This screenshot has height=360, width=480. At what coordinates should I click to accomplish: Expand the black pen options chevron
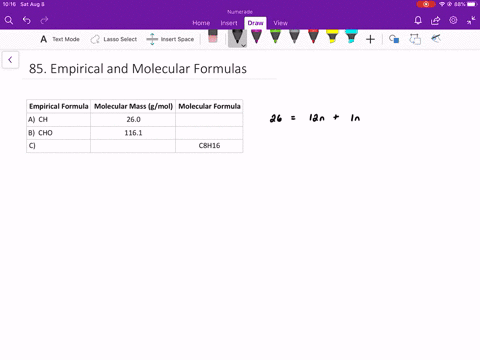click(244, 45)
